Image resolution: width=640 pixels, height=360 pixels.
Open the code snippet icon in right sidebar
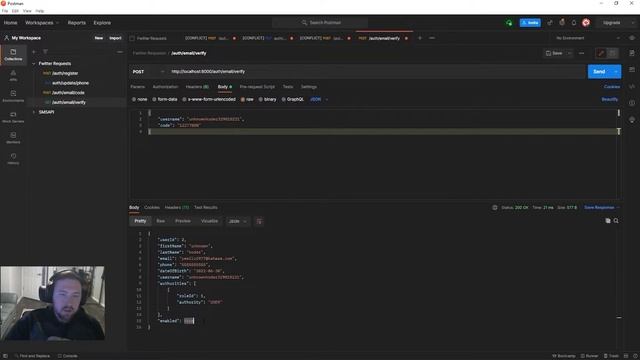[632, 86]
